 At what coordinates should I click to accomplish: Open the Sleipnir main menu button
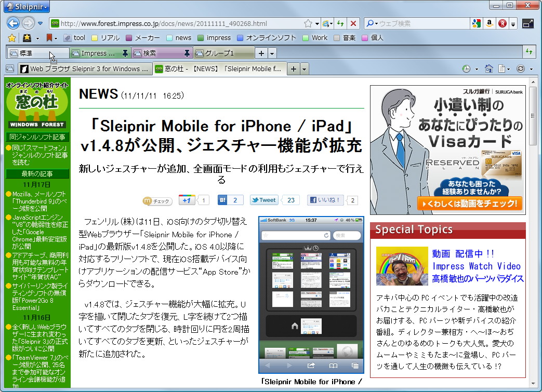[27, 6]
